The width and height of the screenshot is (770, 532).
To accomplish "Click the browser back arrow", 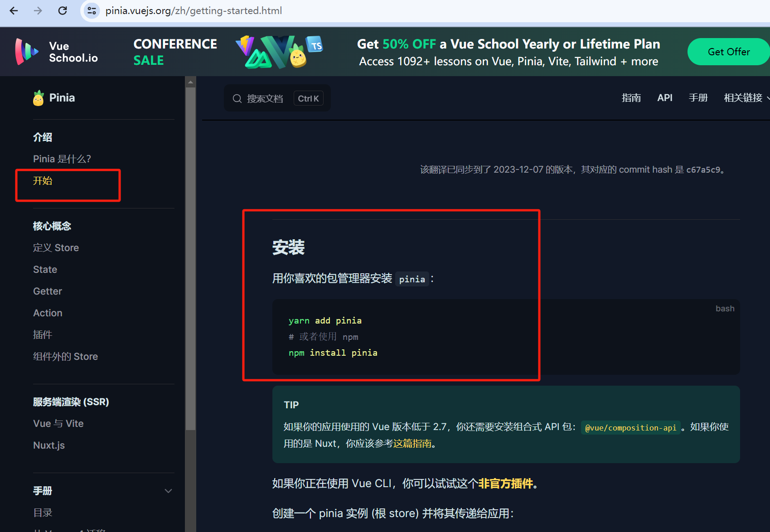I will point(13,10).
